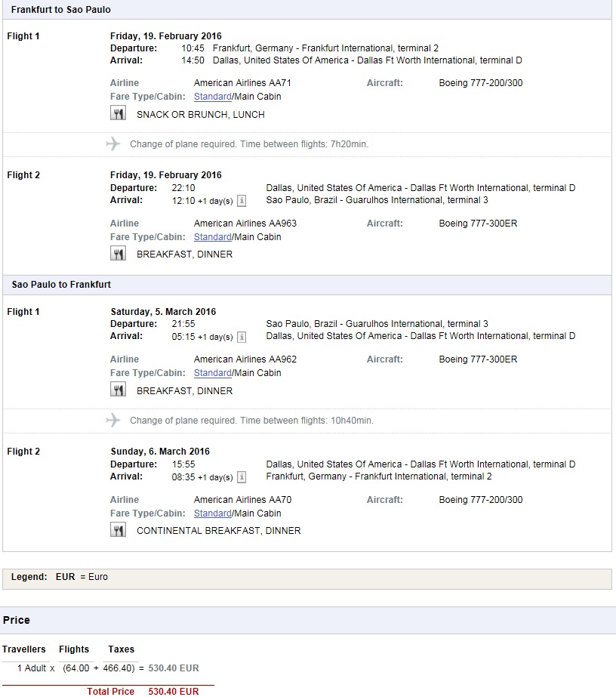Click the meal icon for flight AA962
Image resolution: width=616 pixels, height=697 pixels.
118,390
